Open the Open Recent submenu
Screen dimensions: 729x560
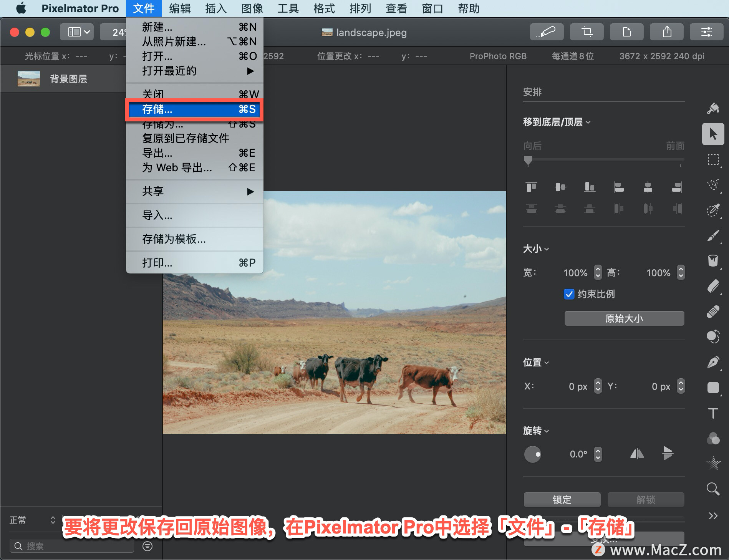click(x=195, y=71)
